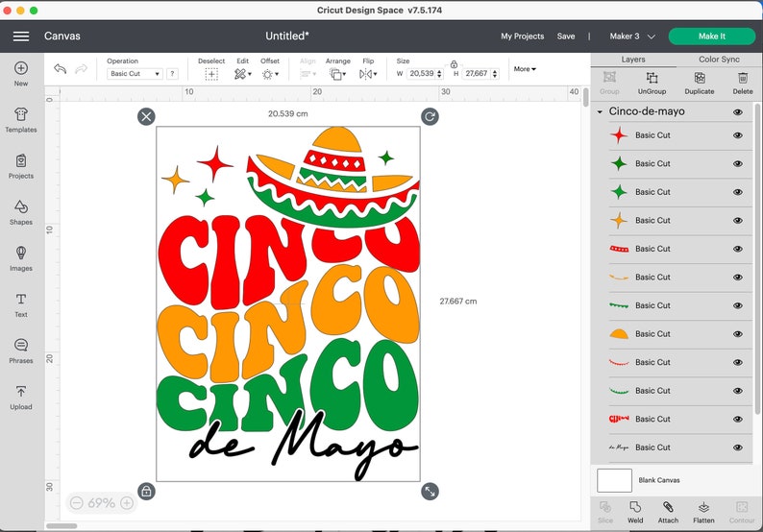Click the Untitled* project name
763x532 pixels.
[x=287, y=36]
